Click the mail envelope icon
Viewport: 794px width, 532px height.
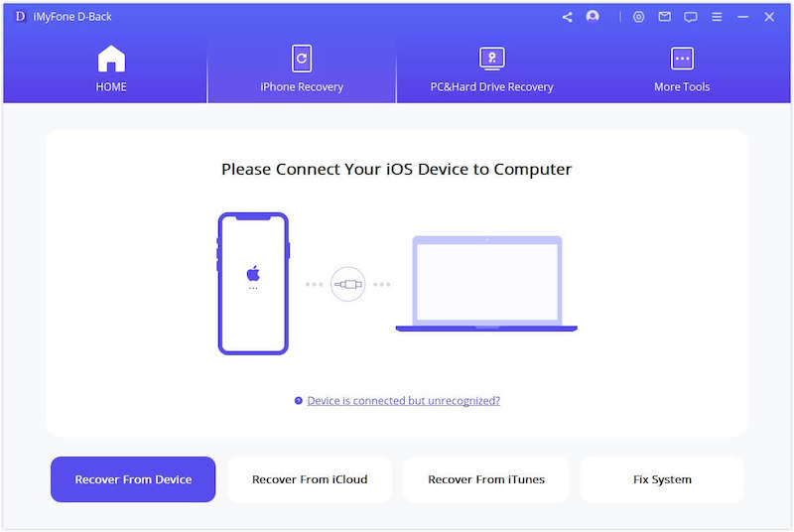(x=665, y=17)
